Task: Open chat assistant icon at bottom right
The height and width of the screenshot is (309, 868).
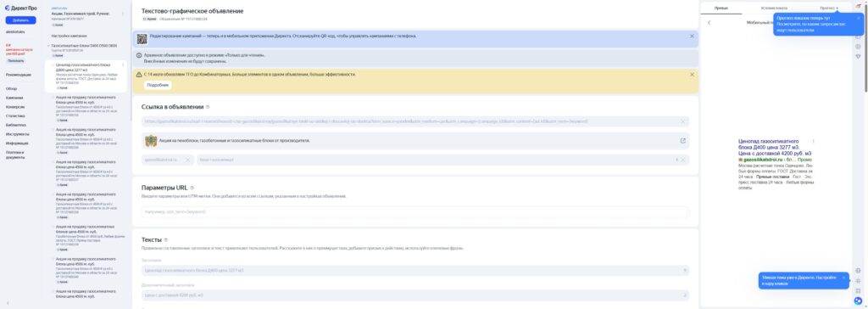Action: [x=858, y=301]
